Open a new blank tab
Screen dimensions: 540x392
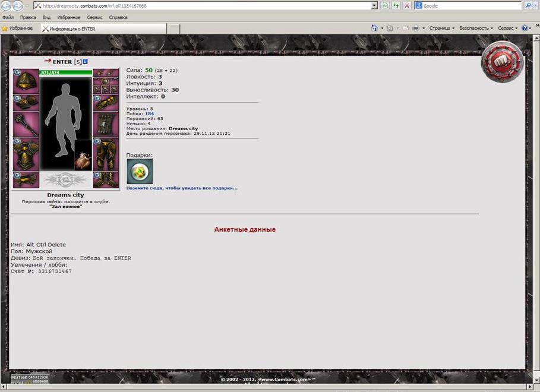click(173, 29)
